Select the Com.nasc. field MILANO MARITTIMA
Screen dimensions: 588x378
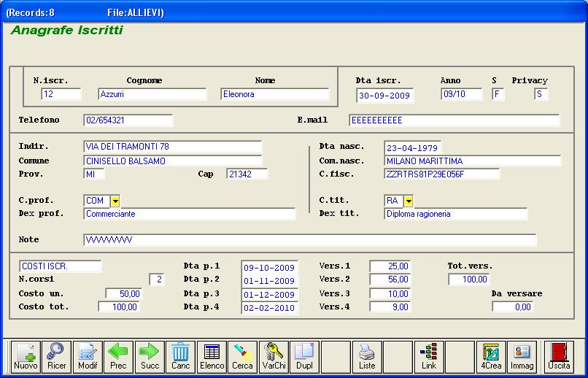tap(473, 161)
